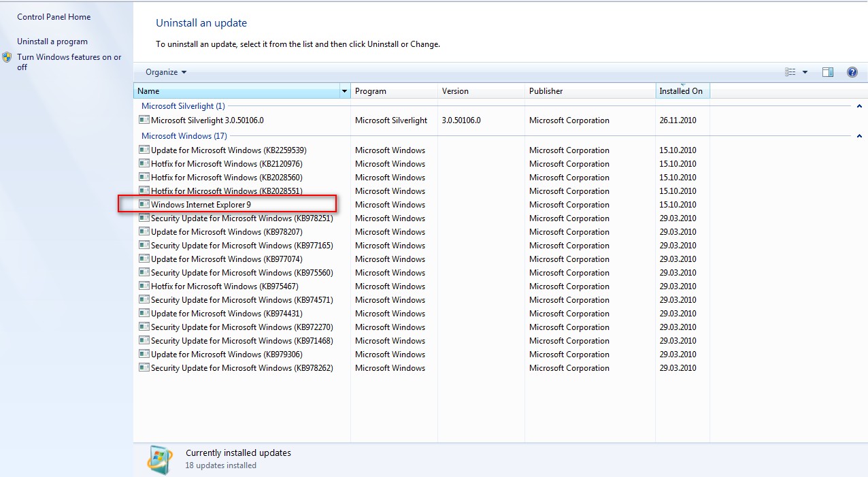Click the shield icon beside Windows features
868x477 pixels.
click(7, 57)
